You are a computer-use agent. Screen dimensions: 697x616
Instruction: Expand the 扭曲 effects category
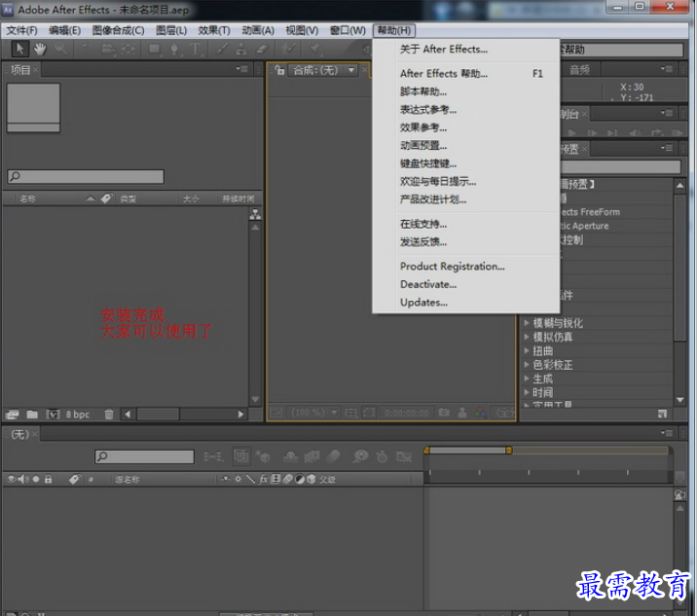tap(527, 350)
